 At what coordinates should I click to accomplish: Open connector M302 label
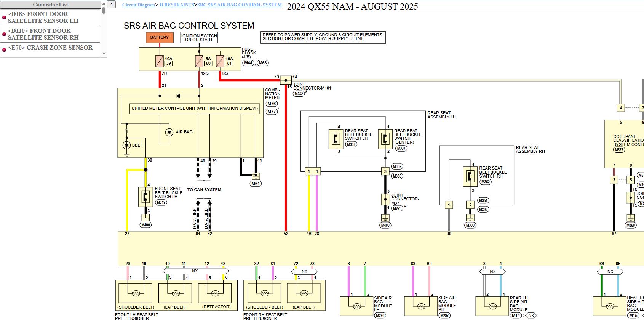(483, 210)
